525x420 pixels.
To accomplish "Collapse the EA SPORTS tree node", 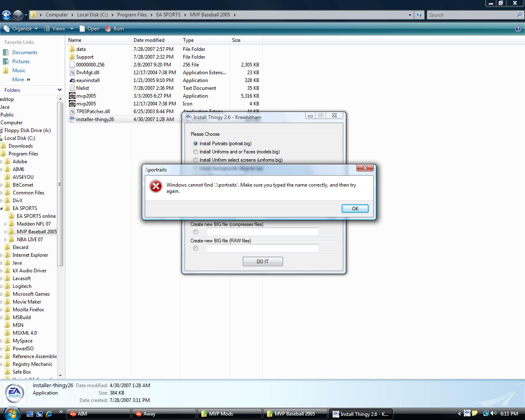I will tap(2, 208).
